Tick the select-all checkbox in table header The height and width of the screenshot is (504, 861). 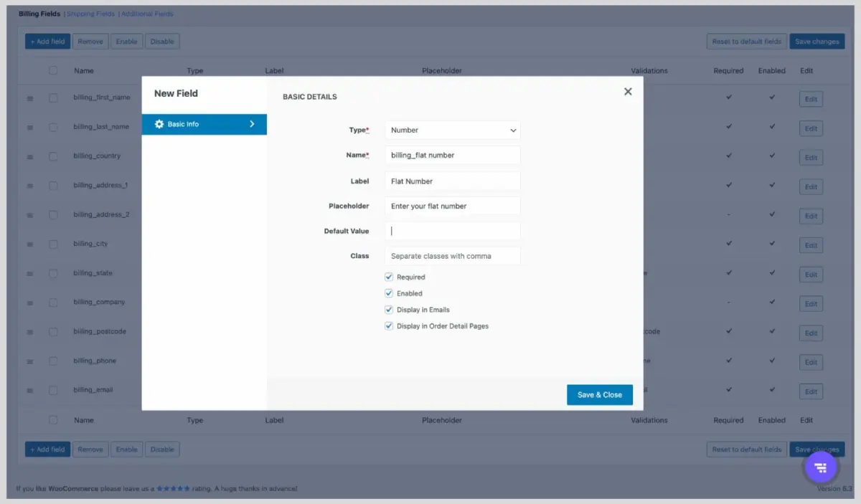click(53, 70)
